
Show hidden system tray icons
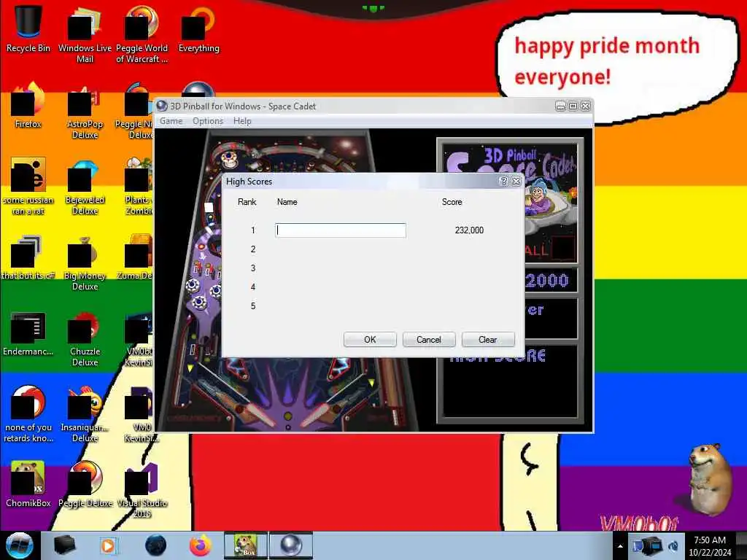(620, 546)
